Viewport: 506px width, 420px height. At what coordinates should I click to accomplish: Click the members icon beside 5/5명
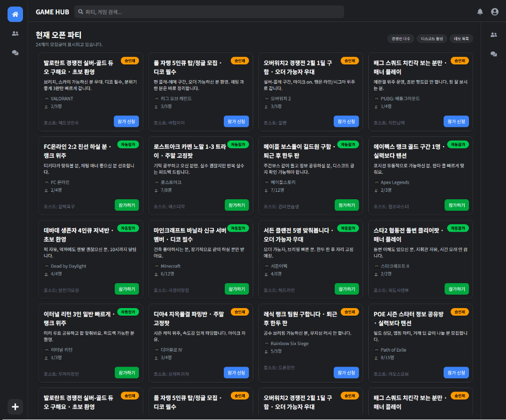pyautogui.click(x=267, y=352)
